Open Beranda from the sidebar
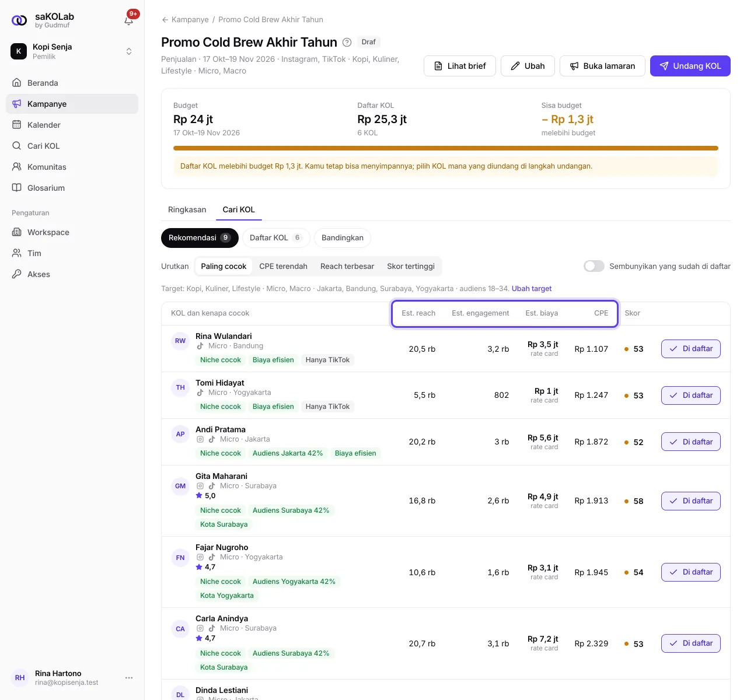 coord(72,83)
